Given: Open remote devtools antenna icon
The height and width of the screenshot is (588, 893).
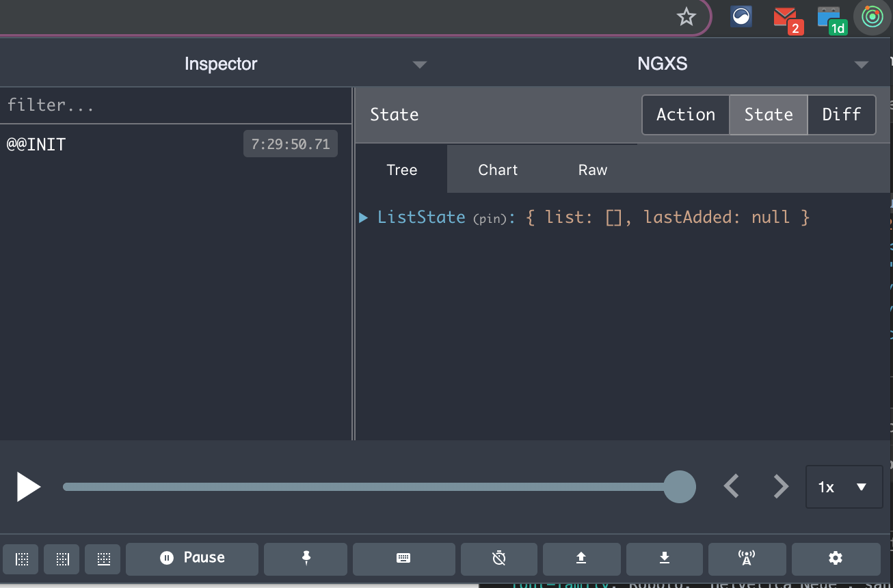Looking at the screenshot, I should (x=747, y=558).
